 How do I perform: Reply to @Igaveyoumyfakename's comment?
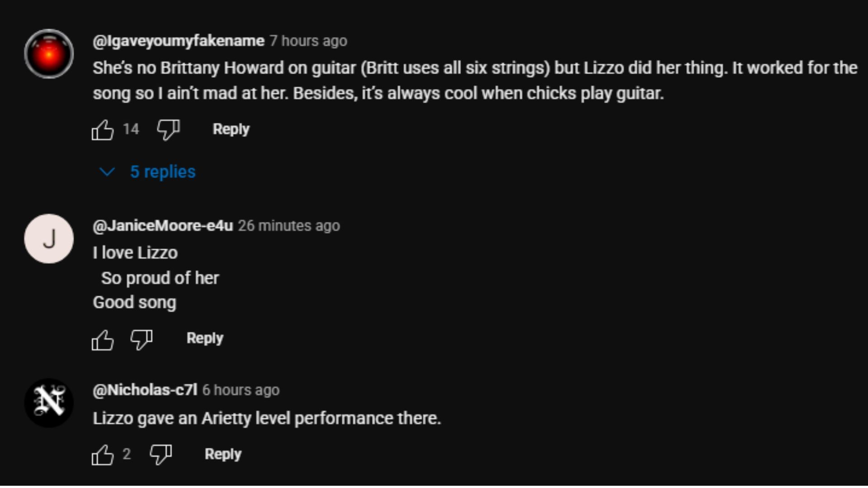pyautogui.click(x=231, y=129)
